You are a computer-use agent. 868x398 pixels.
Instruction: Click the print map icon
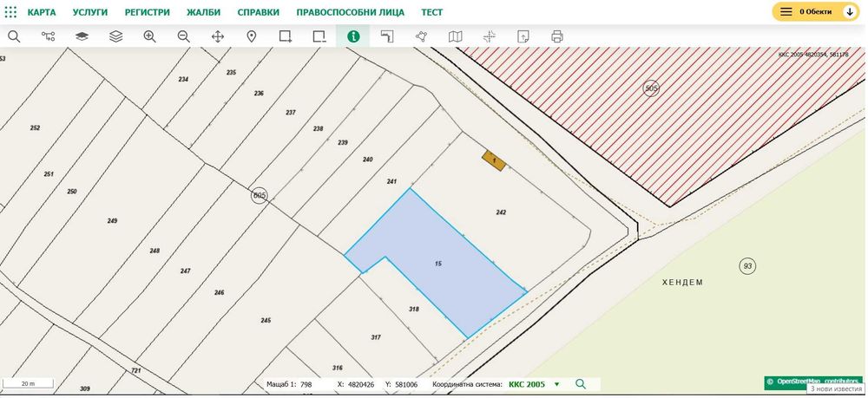557,36
